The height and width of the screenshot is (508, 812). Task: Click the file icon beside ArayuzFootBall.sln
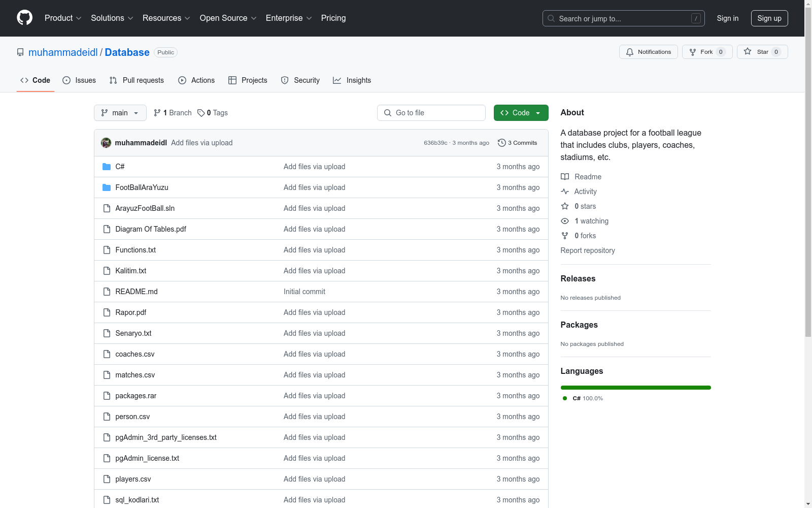pyautogui.click(x=107, y=208)
